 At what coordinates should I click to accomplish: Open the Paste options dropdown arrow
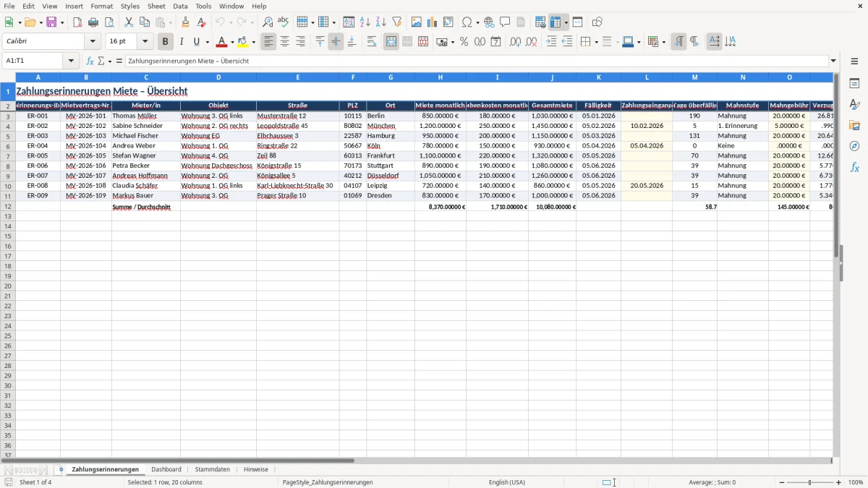click(x=171, y=23)
